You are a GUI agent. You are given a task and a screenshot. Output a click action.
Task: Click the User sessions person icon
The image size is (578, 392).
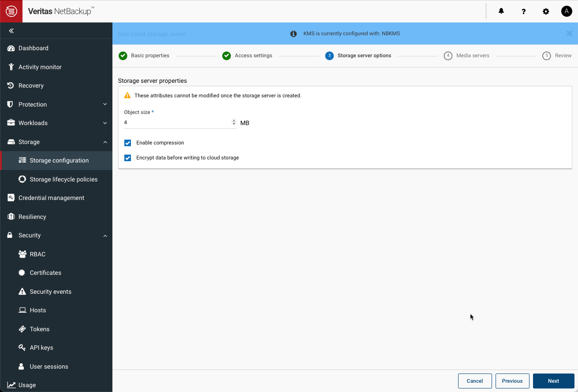point(21,366)
